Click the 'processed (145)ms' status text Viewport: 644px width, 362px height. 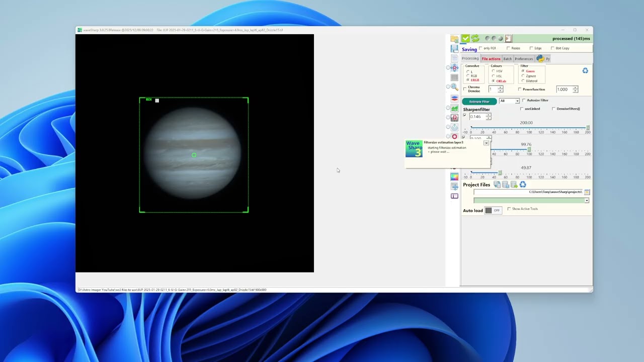click(571, 38)
